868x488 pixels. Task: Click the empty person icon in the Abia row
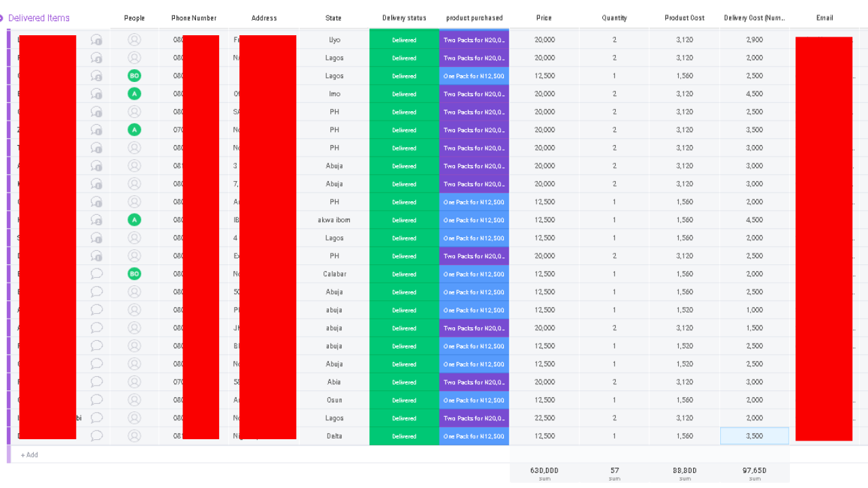(134, 382)
